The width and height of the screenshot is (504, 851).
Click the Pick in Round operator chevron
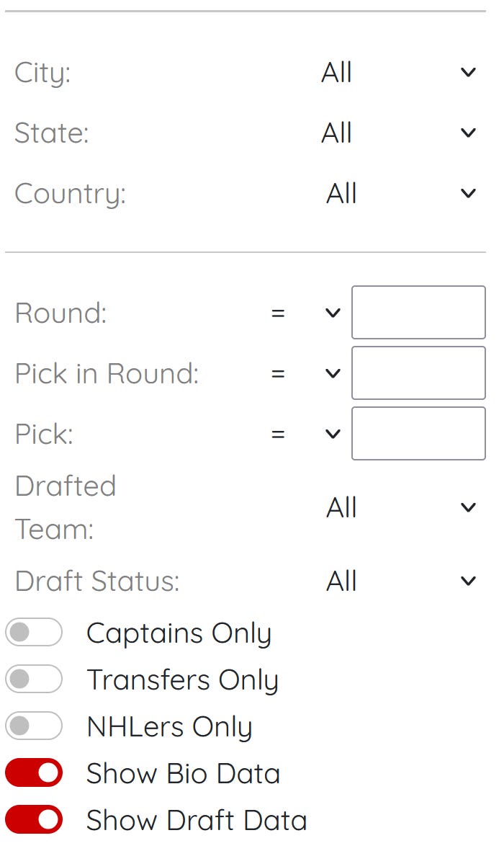(x=333, y=374)
